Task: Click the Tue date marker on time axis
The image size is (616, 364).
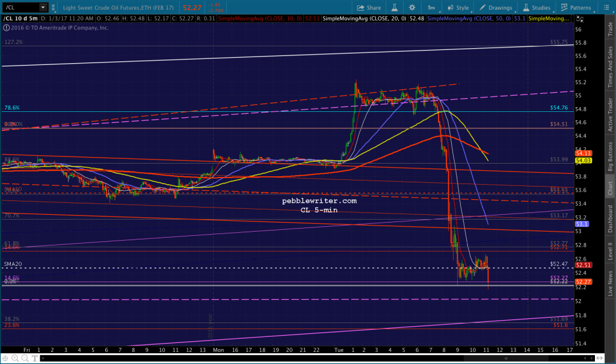Action: click(x=339, y=350)
